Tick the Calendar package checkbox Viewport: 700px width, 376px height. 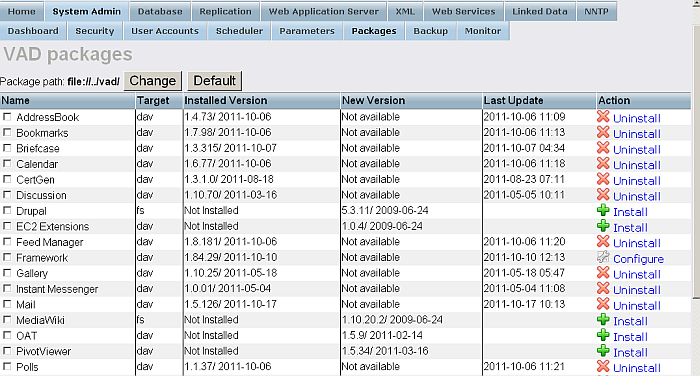click(7, 164)
